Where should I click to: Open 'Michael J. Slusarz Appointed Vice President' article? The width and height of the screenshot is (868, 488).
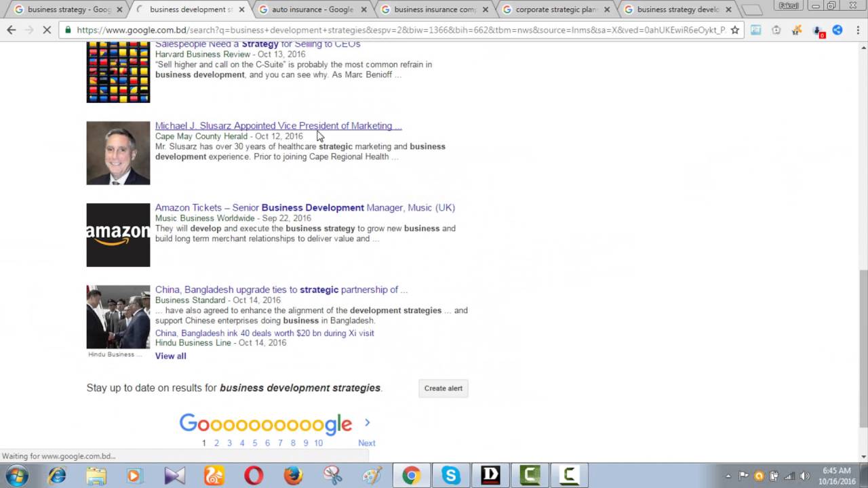278,125
